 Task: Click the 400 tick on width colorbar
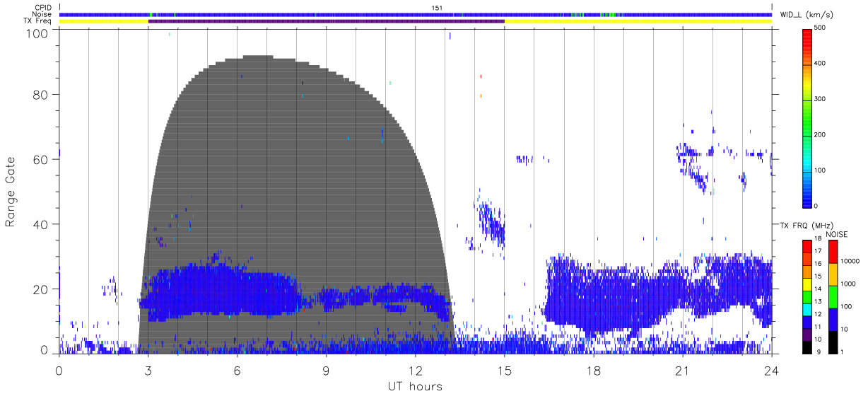tap(821, 64)
